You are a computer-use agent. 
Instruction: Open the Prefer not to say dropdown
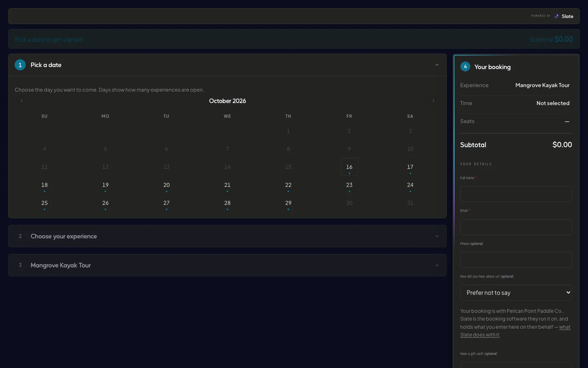coord(516,293)
